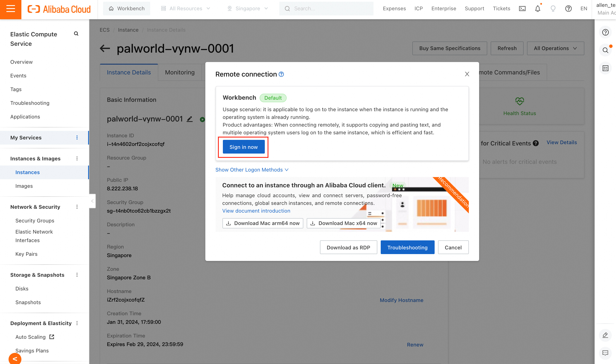Collapse the sidebar with the handle arrow
Image resolution: width=616 pixels, height=364 pixels.
pos(92,201)
